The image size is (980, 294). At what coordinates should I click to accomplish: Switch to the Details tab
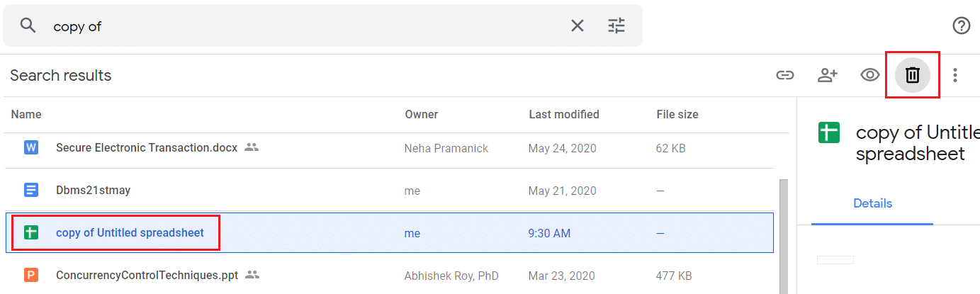click(872, 203)
